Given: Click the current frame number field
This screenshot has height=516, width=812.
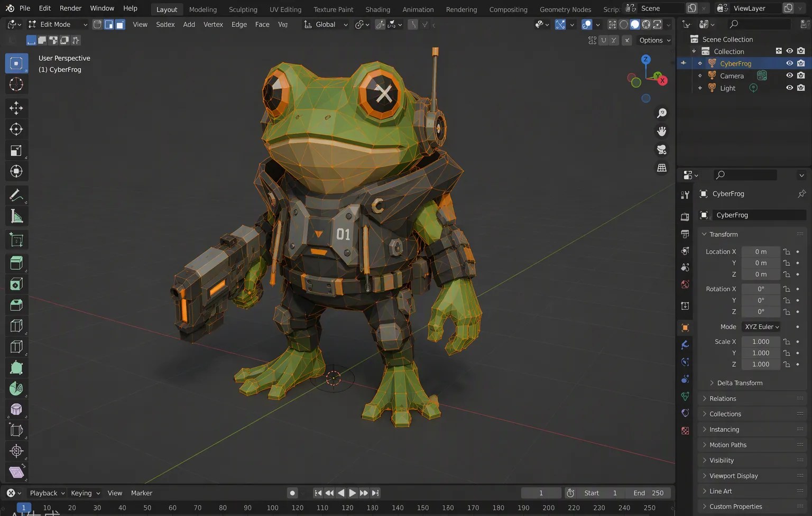Looking at the screenshot, I should coord(541,493).
